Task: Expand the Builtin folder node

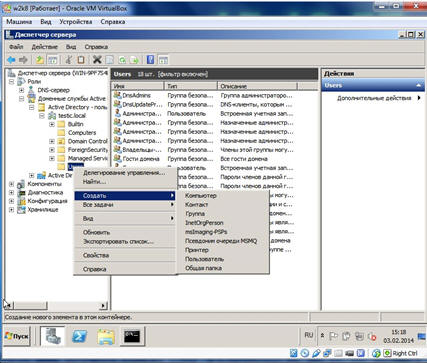Action: [52, 124]
